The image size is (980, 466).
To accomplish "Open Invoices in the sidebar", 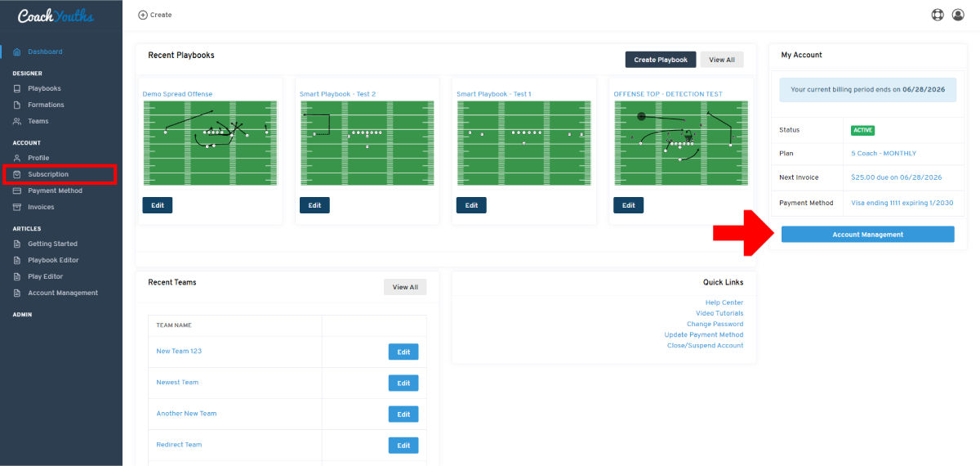I will click(x=41, y=207).
